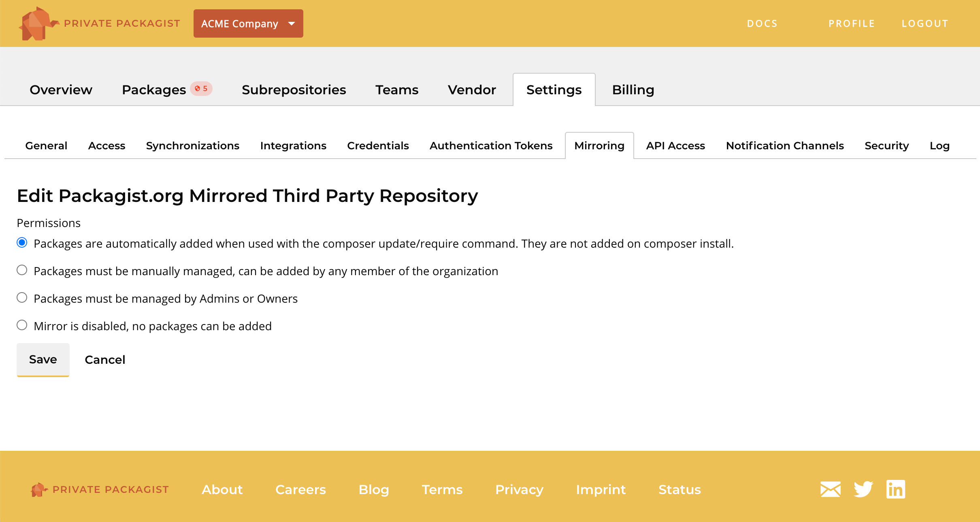This screenshot has width=980, height=522.
Task: Switch to the Billing tab
Action: click(x=633, y=89)
